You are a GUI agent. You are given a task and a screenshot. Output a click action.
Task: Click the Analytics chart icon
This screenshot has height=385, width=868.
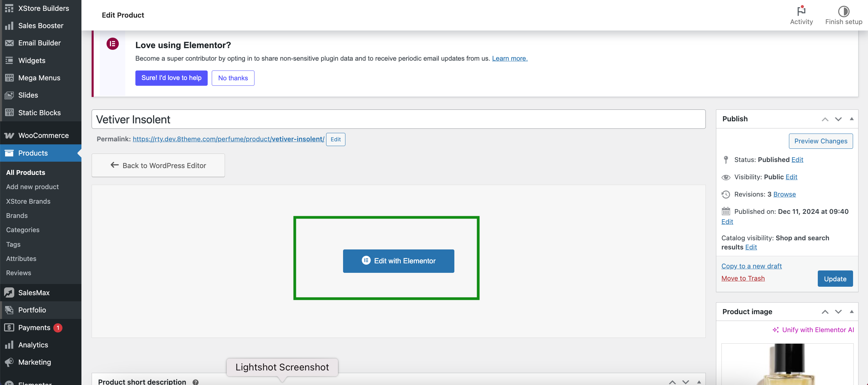pyautogui.click(x=9, y=345)
